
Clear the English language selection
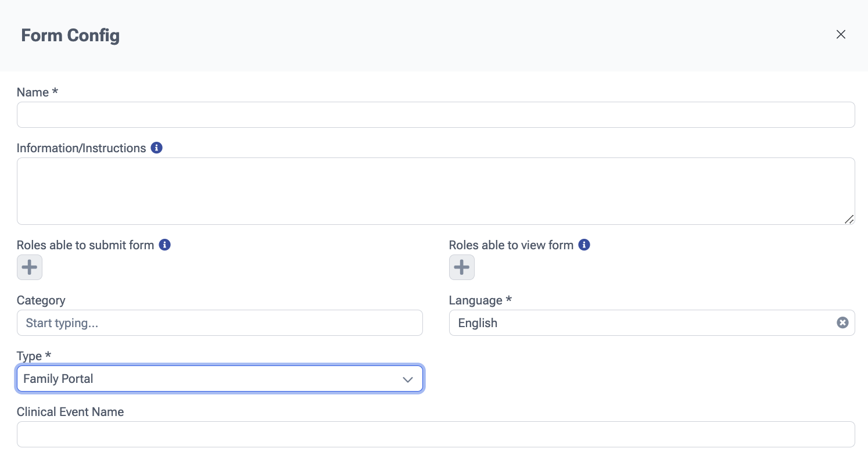point(842,322)
